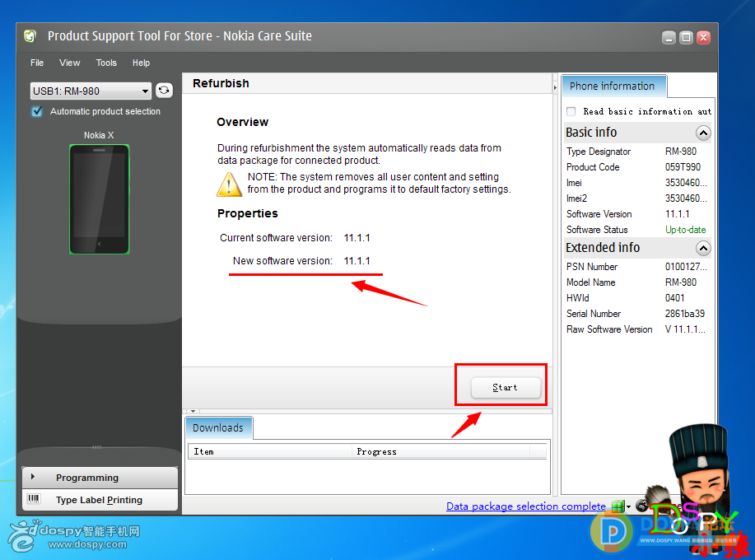Viewport: 755px width, 560px height.
Task: Open the Programming section
Action: click(x=100, y=477)
